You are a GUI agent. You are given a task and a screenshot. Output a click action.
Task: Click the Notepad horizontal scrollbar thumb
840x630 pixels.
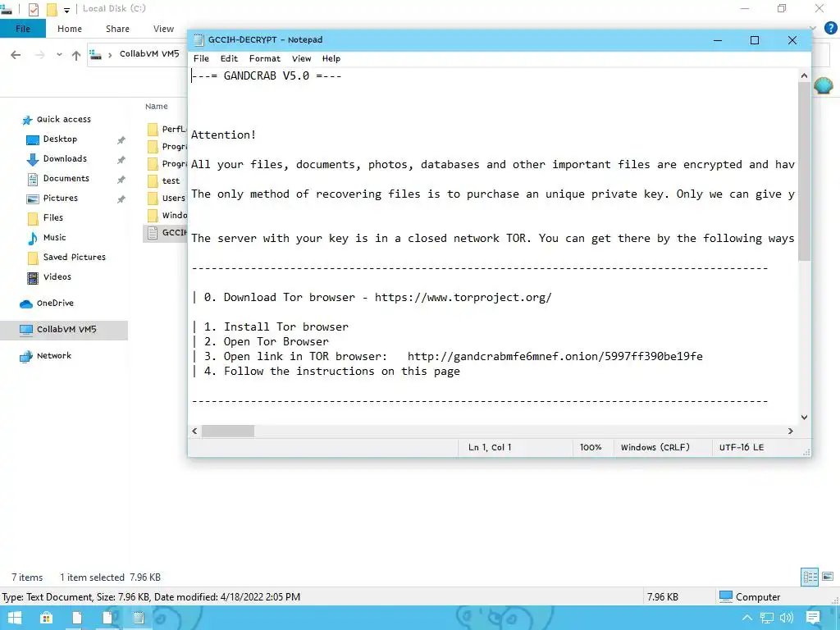click(x=228, y=431)
